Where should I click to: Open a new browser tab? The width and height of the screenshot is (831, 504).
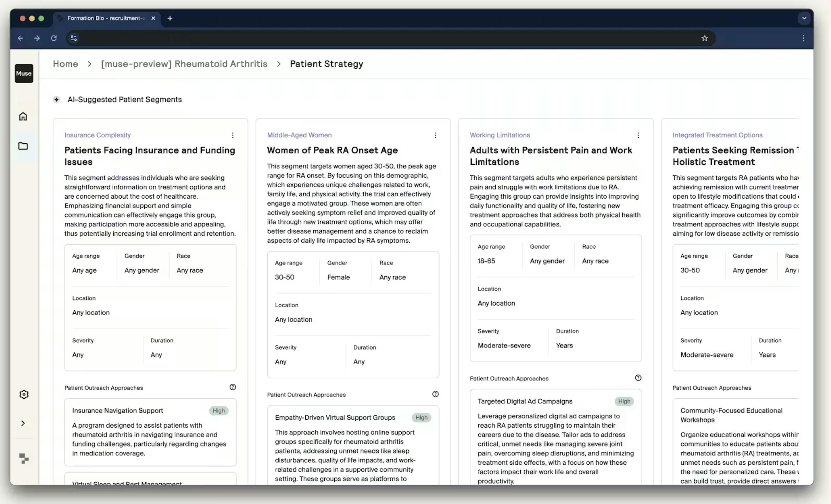170,18
